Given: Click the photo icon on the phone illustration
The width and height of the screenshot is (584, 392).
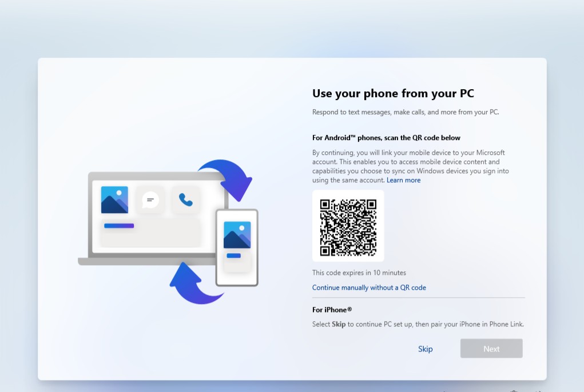Looking at the screenshot, I should 237,234.
